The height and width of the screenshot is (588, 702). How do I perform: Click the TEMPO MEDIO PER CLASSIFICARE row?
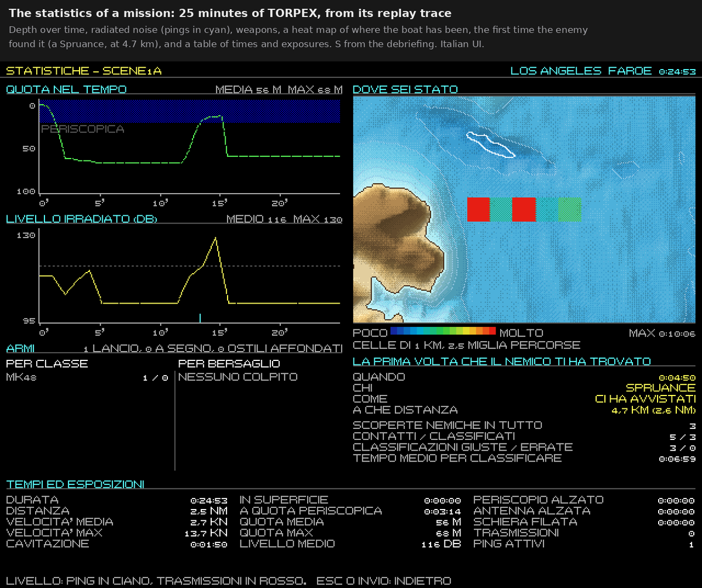524,458
